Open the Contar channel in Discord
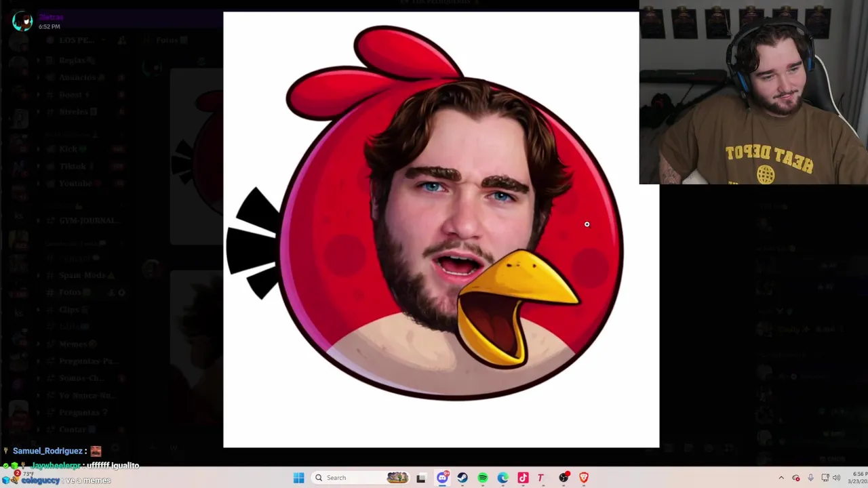 (84, 429)
